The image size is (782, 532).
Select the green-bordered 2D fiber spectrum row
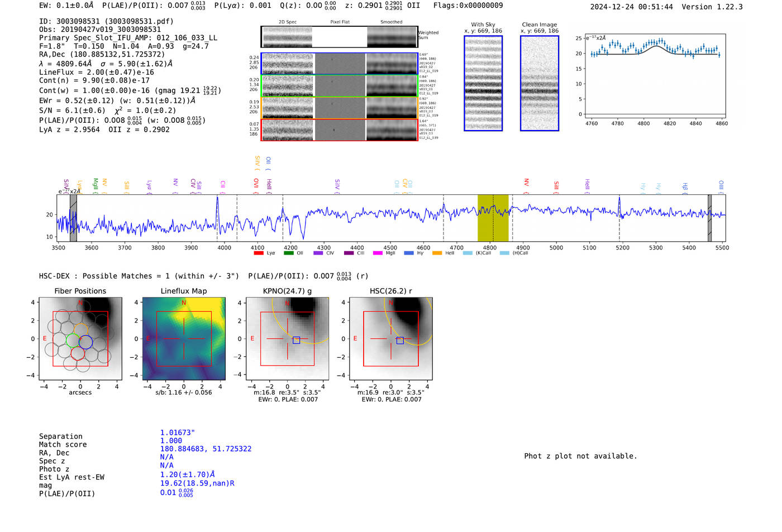[x=339, y=86]
